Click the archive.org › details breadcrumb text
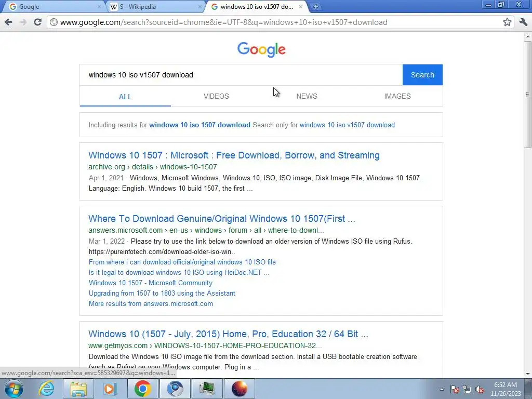This screenshot has height=399, width=532. (x=153, y=167)
